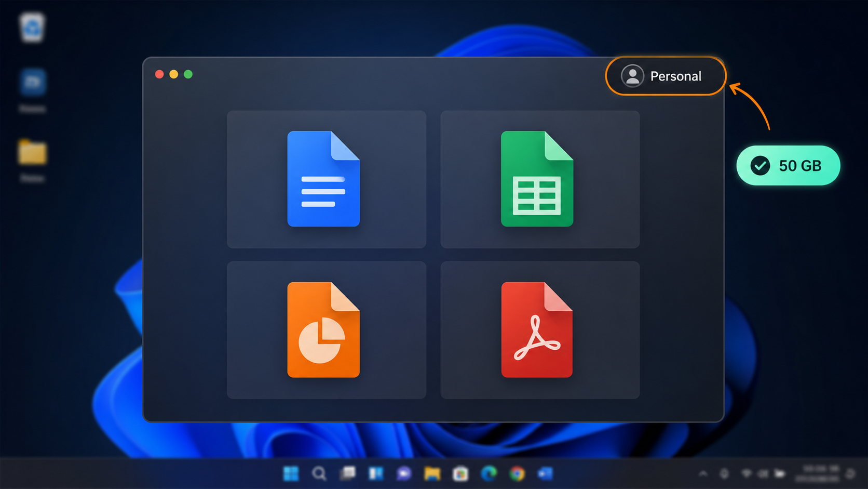This screenshot has width=868, height=489.
Task: Open Widgets on the taskbar
Action: click(376, 473)
